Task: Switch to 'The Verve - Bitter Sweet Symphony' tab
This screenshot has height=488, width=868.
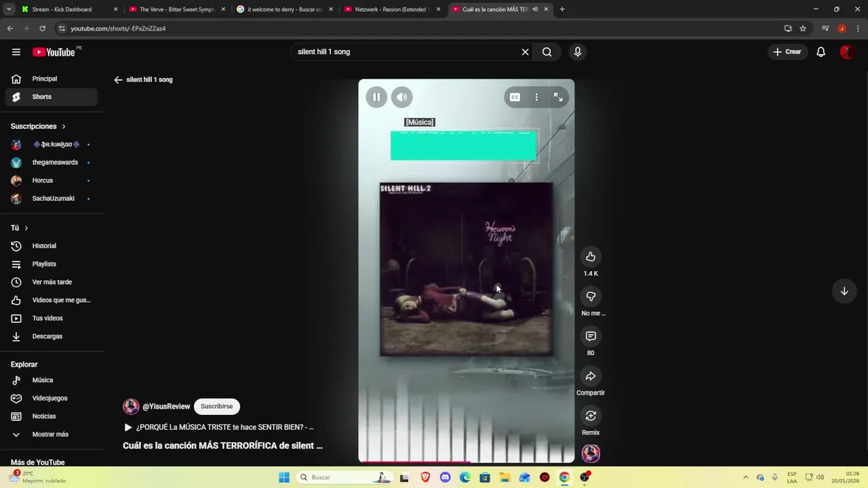Action: pyautogui.click(x=176, y=9)
